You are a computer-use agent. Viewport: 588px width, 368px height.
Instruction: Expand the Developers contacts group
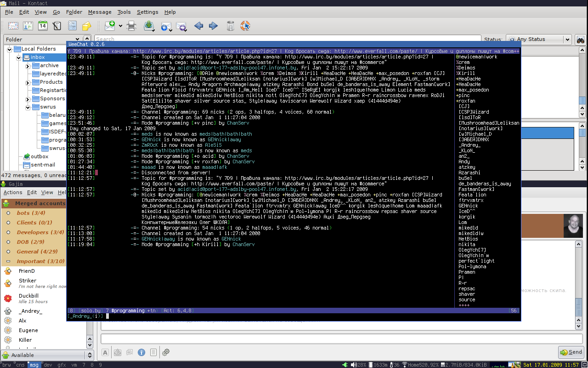point(8,232)
